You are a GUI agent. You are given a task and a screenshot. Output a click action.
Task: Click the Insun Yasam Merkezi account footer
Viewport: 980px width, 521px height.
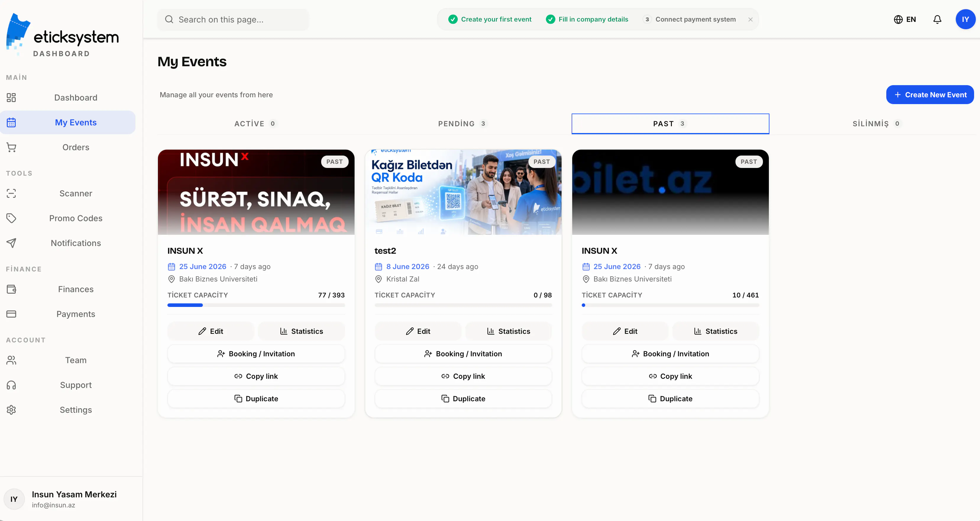point(71,499)
